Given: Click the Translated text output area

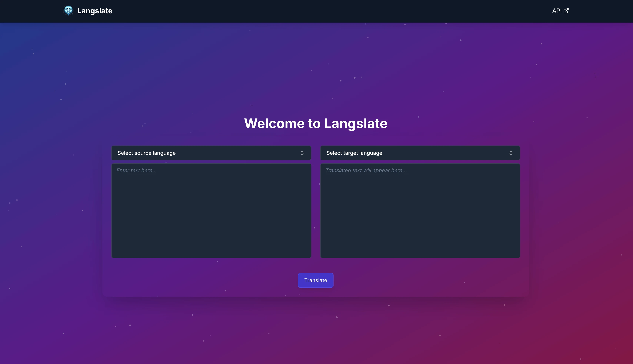Looking at the screenshot, I should [420, 211].
